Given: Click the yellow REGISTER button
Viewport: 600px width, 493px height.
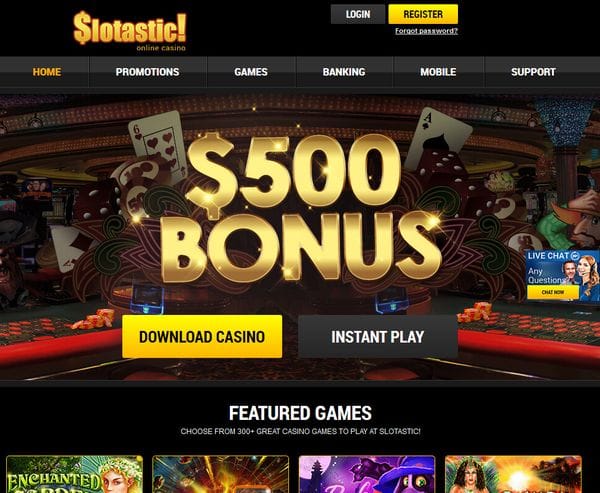Looking at the screenshot, I should click(423, 14).
